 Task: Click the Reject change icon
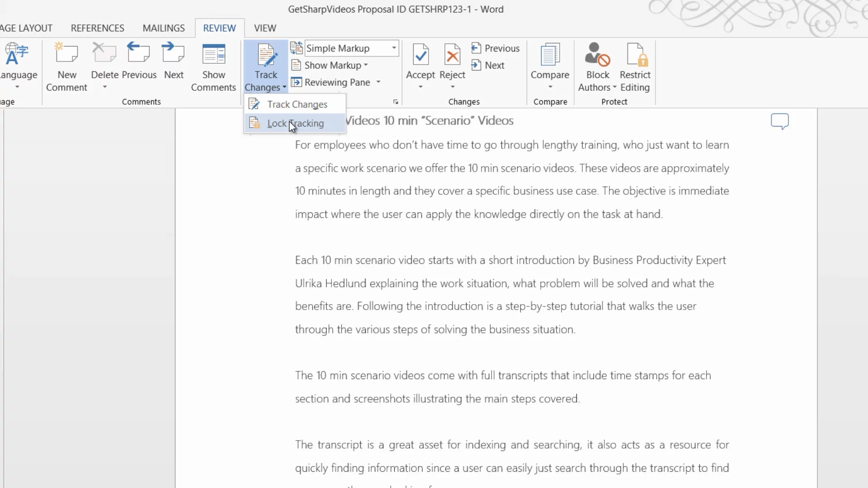(x=452, y=55)
